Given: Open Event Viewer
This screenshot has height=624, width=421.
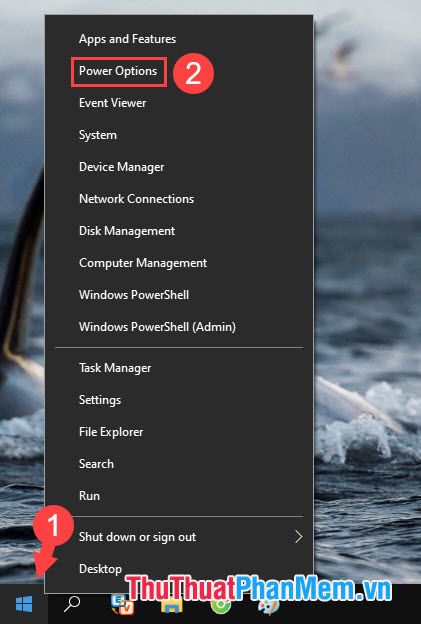Looking at the screenshot, I should coord(179,103).
